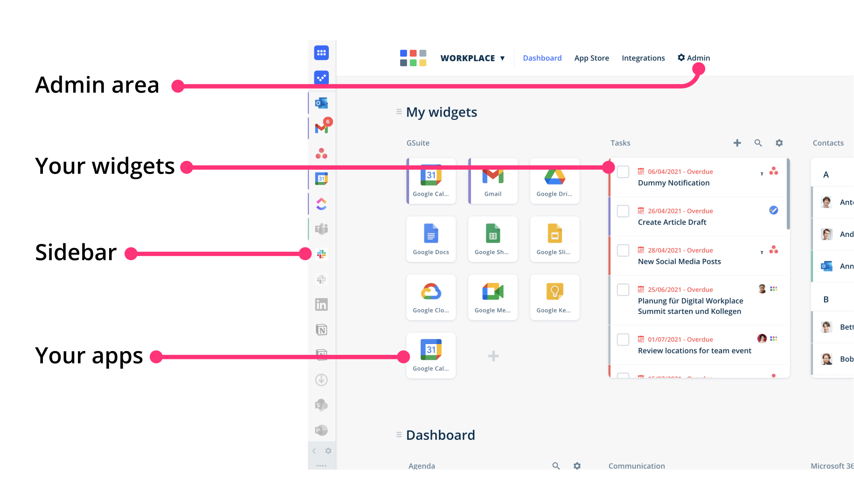Switch to the Dashboard tab
The width and height of the screenshot is (854, 504).
(x=542, y=58)
